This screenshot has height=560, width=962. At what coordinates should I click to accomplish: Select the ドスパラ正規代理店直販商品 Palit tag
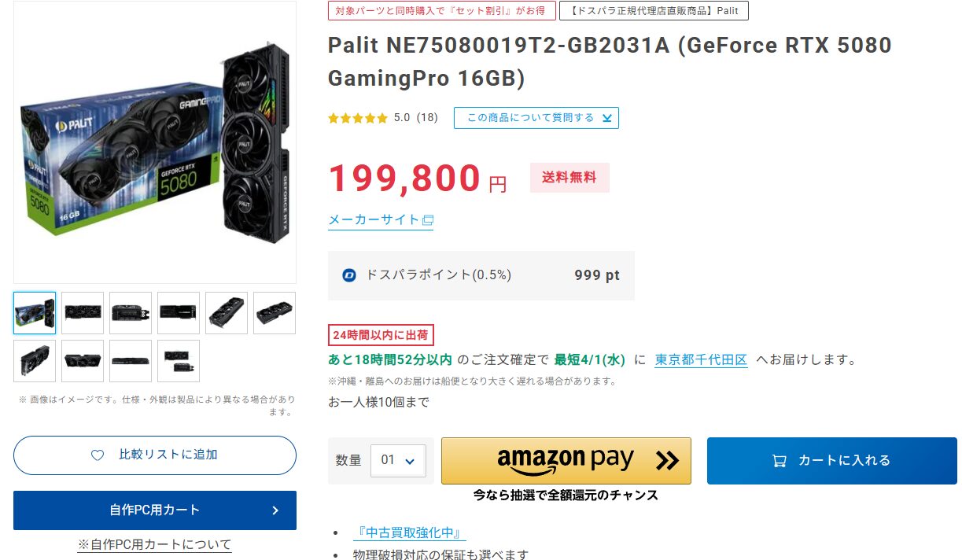pos(654,10)
